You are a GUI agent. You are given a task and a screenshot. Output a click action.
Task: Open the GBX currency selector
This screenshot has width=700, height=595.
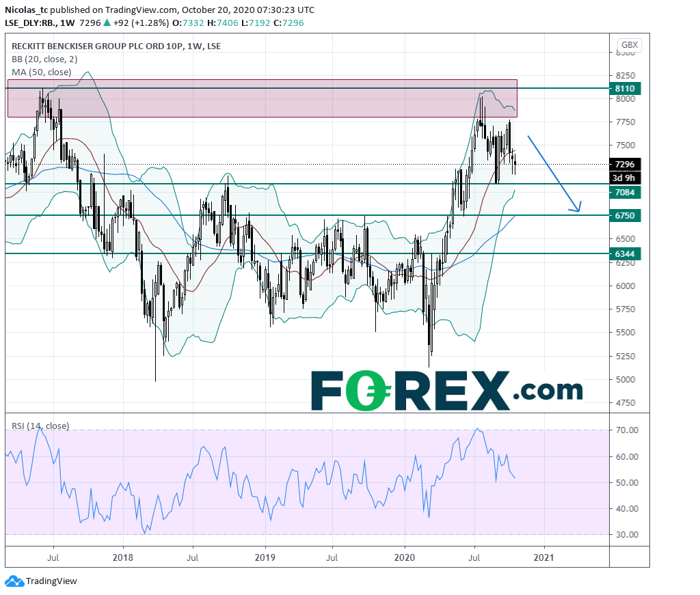click(629, 45)
